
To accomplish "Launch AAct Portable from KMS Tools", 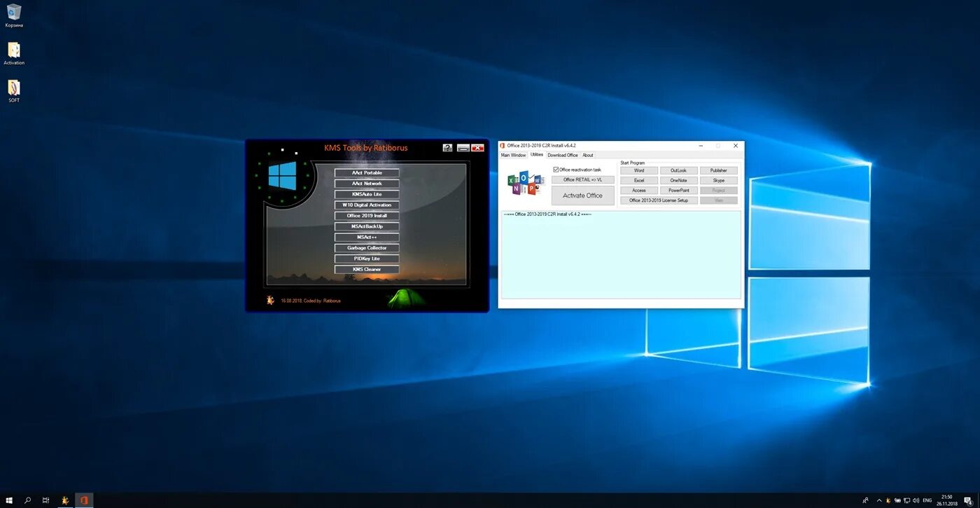I will point(367,172).
